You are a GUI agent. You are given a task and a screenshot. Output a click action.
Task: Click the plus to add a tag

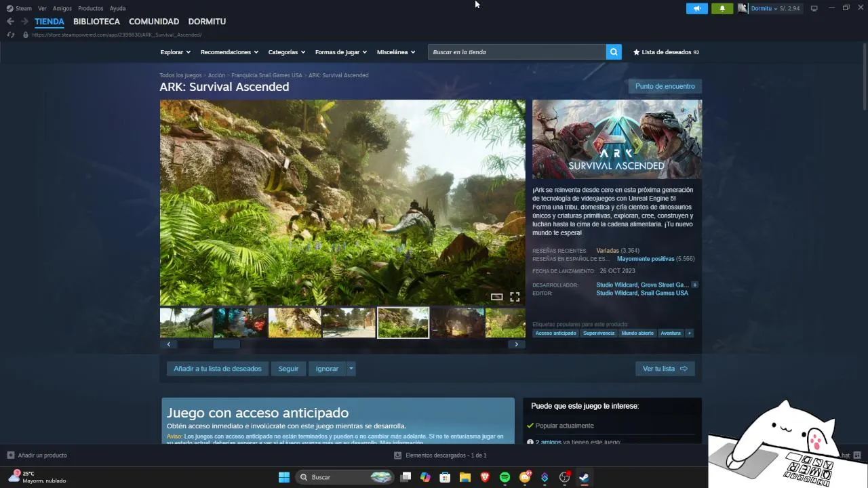click(x=690, y=333)
